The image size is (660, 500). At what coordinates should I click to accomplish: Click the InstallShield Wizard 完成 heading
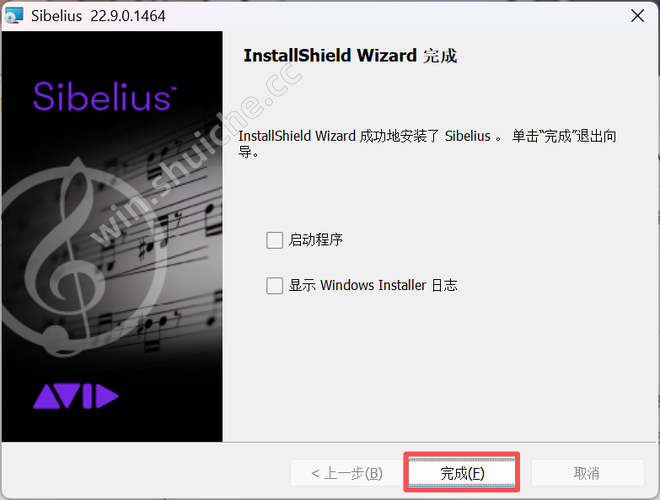point(350,56)
